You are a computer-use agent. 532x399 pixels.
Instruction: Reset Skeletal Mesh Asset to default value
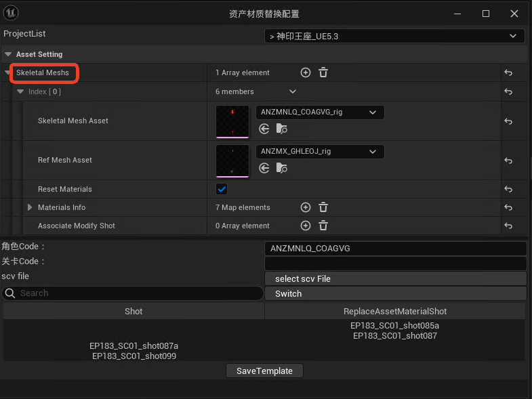click(x=508, y=122)
